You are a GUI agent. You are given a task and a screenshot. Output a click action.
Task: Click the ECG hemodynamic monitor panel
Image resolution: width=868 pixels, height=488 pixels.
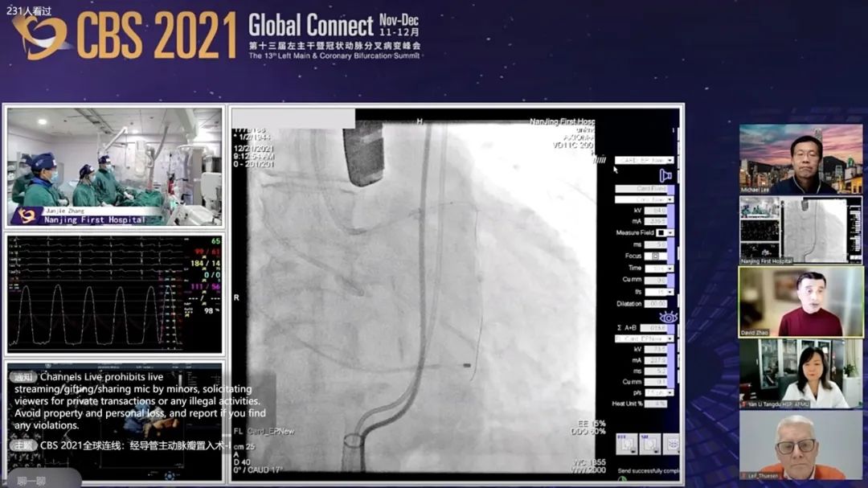pos(115,293)
